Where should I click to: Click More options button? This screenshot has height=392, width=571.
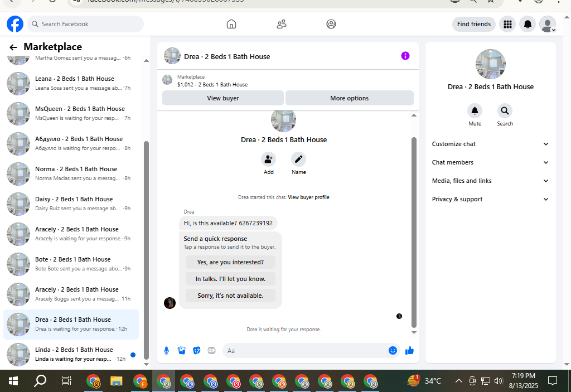tap(350, 98)
